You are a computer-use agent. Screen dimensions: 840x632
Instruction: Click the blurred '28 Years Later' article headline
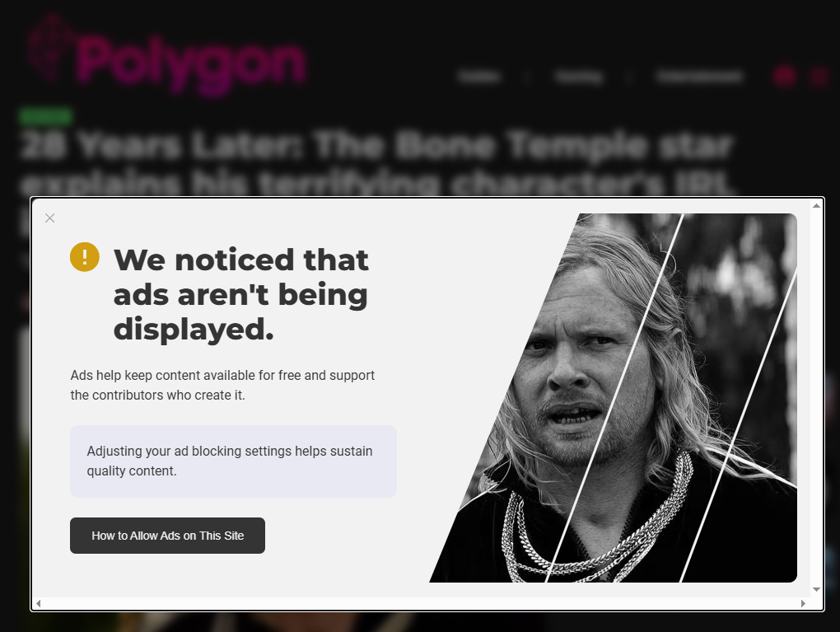[x=378, y=163]
